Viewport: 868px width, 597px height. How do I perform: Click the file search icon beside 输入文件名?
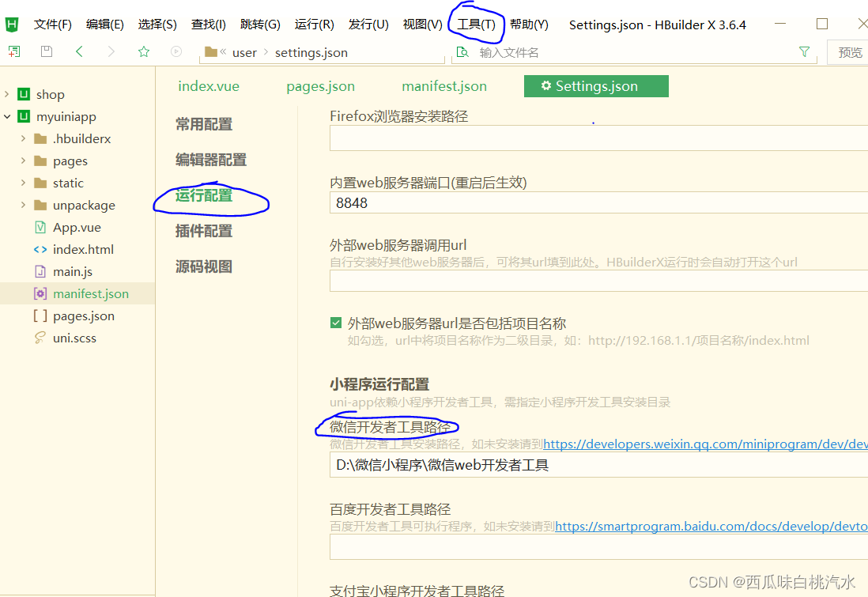click(461, 51)
